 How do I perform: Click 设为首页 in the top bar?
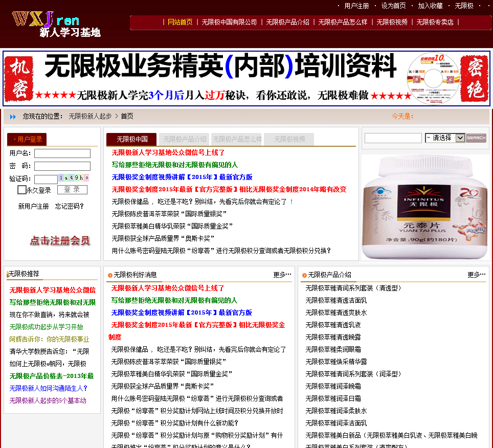coord(393,6)
